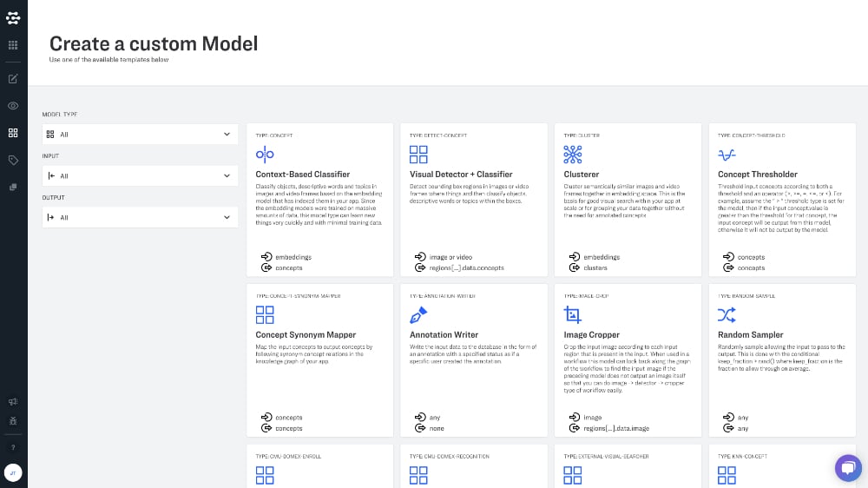Image resolution: width=868 pixels, height=488 pixels.
Task: Select the four-squares models icon in the sidebar
Action: pos(13,133)
